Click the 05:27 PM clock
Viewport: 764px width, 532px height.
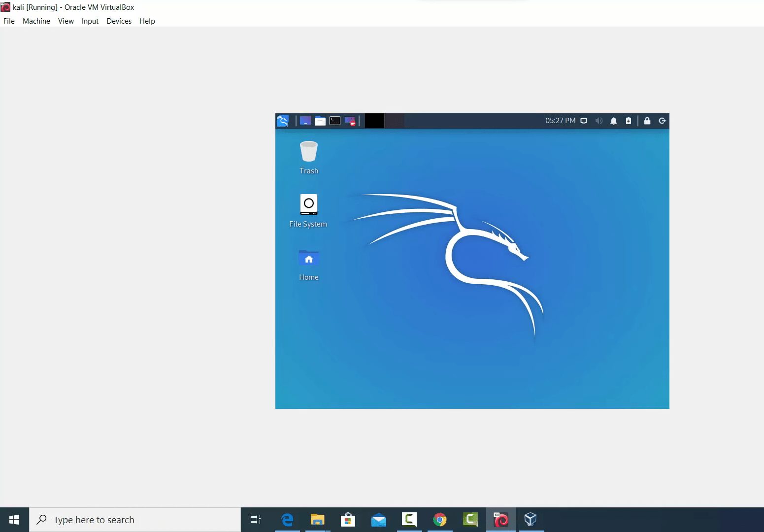(560, 121)
